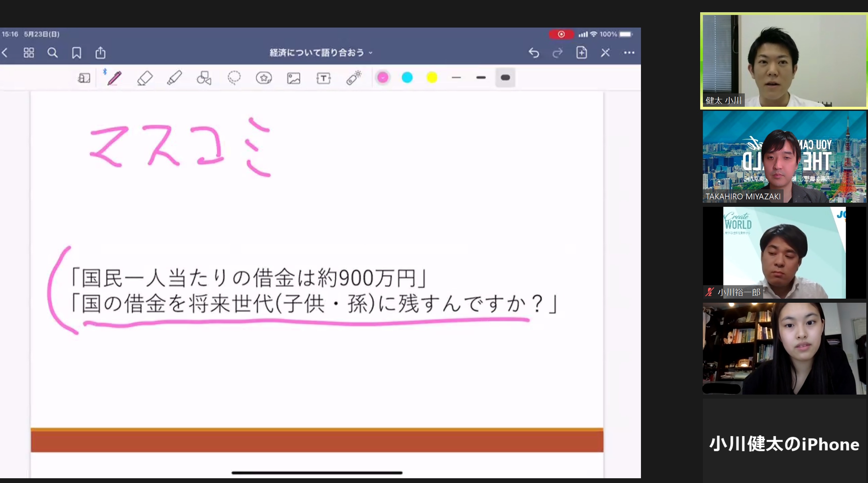Image resolution: width=868 pixels, height=483 pixels.
Task: Select the Shapes tool
Action: point(204,78)
